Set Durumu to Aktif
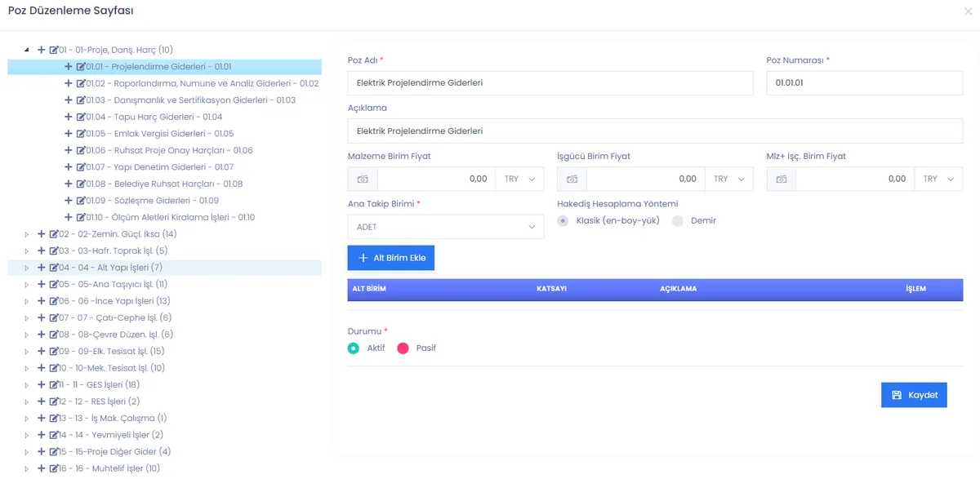Image resolution: width=980 pixels, height=479 pixels. click(x=354, y=348)
